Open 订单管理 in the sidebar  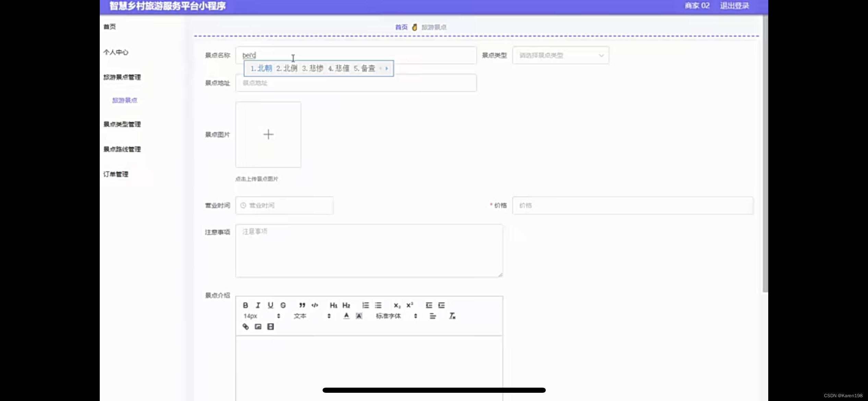116,174
